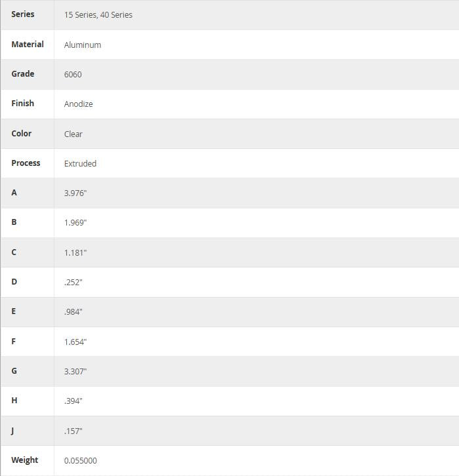This screenshot has height=476, width=459.
Task: Click the Weight row label
Action: [x=25, y=460]
